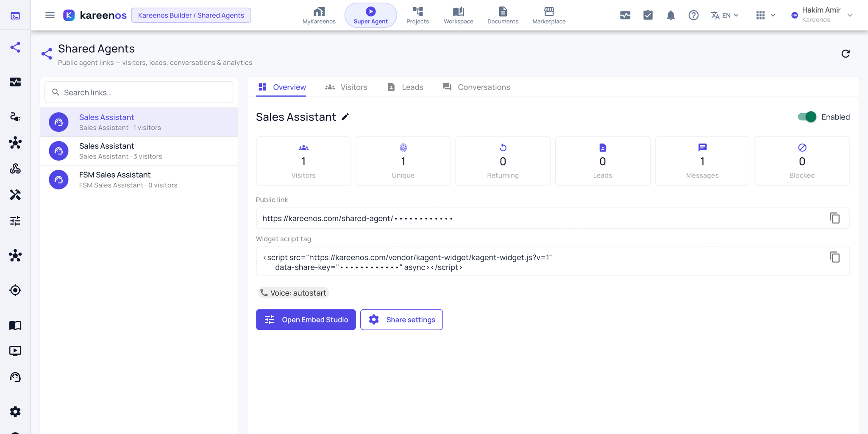Select Sales Assistant link with 1 visitors
This screenshot has height=434, width=868.
139,122
